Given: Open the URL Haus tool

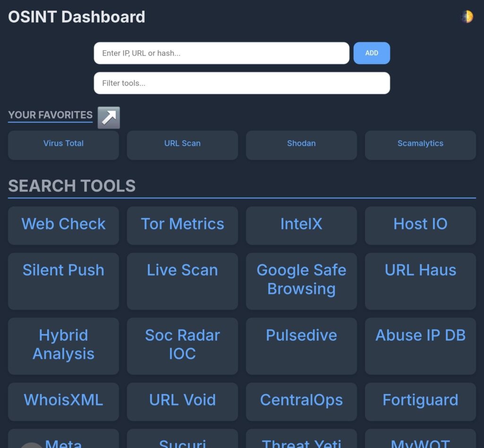Looking at the screenshot, I should (420, 281).
